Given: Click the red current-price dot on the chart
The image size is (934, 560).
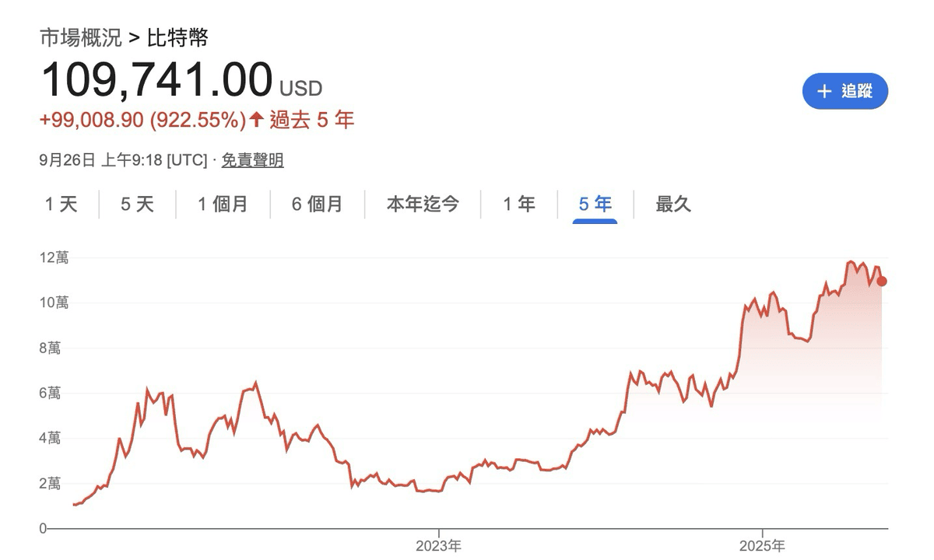Looking at the screenshot, I should (880, 282).
